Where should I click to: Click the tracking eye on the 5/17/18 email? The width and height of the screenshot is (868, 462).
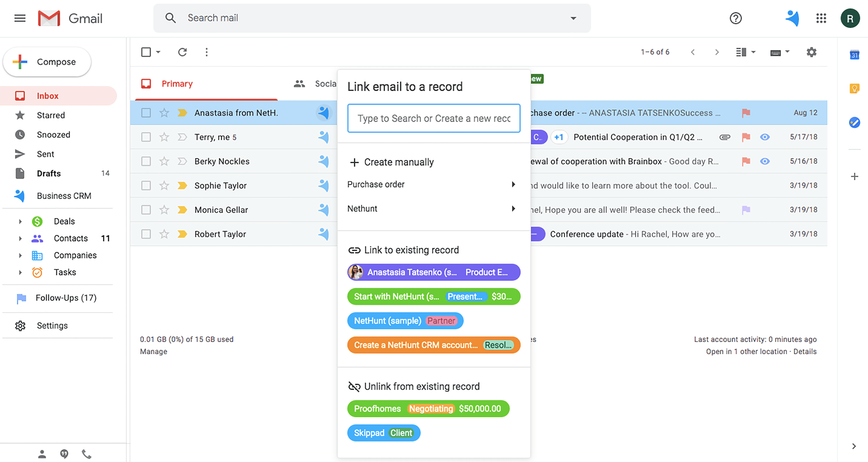pyautogui.click(x=764, y=137)
